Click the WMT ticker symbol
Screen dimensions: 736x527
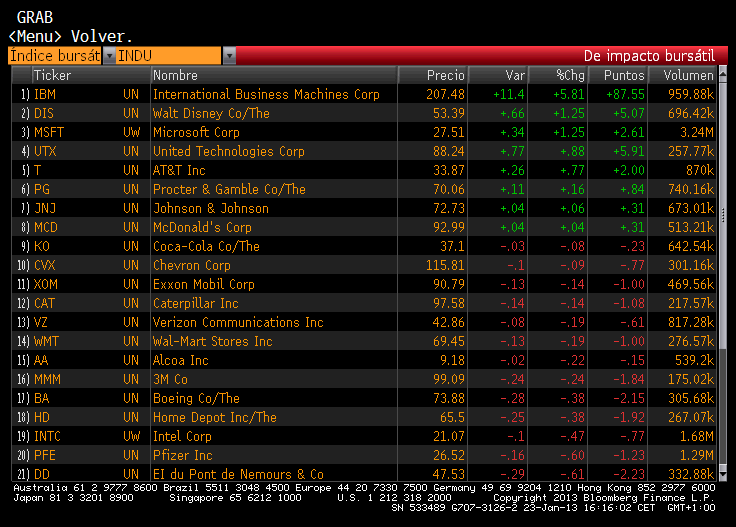pyautogui.click(x=46, y=341)
